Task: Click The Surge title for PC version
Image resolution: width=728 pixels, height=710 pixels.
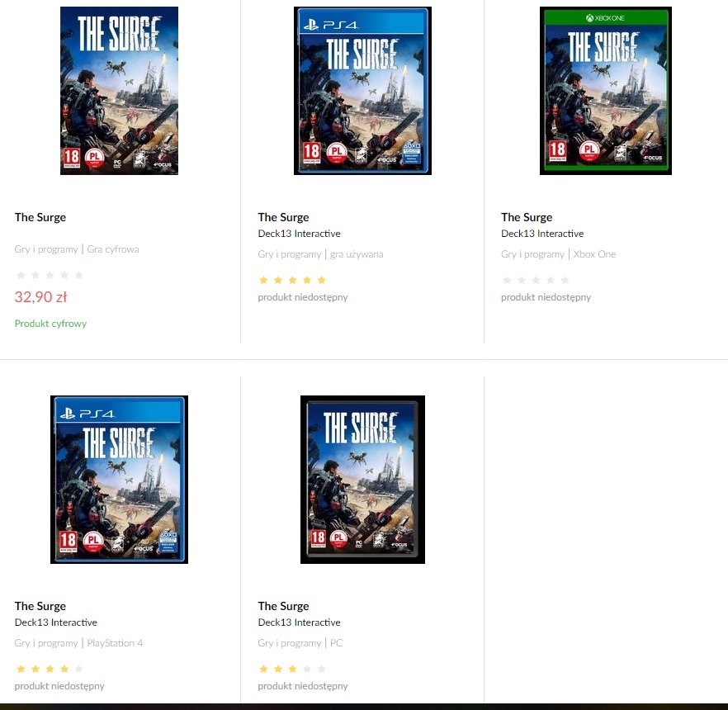Action: 284,606
